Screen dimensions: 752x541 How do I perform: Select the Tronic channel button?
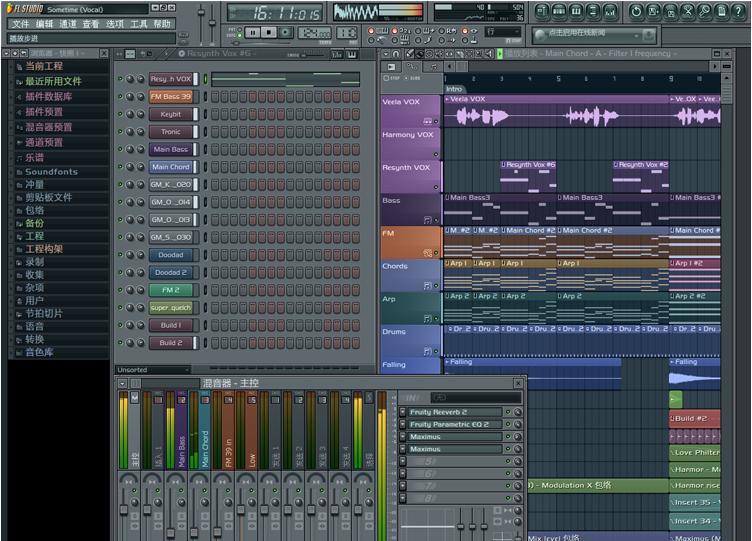(x=171, y=131)
